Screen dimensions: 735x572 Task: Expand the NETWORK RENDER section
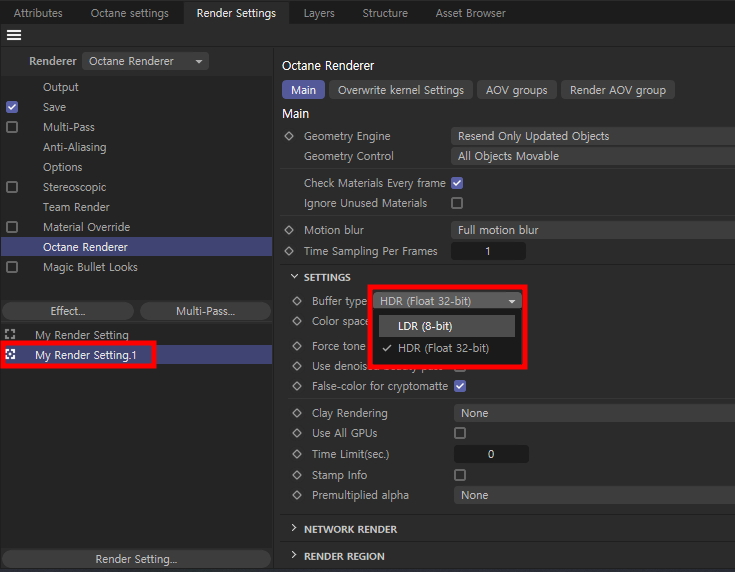tap(294, 528)
